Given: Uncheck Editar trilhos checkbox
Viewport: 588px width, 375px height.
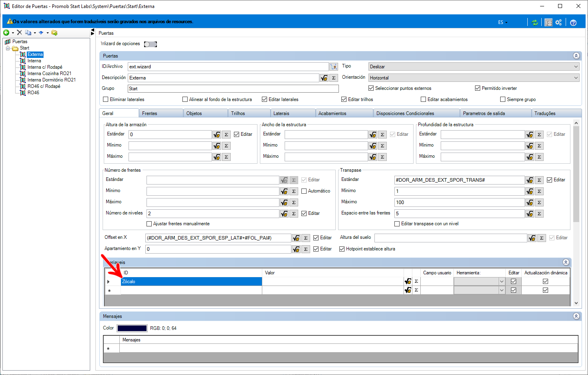Looking at the screenshot, I should coord(344,99).
